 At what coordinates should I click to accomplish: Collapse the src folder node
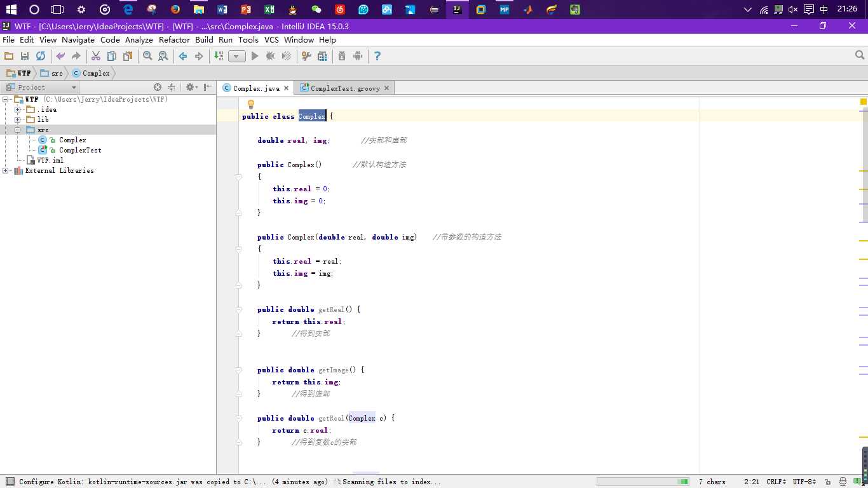[18, 130]
